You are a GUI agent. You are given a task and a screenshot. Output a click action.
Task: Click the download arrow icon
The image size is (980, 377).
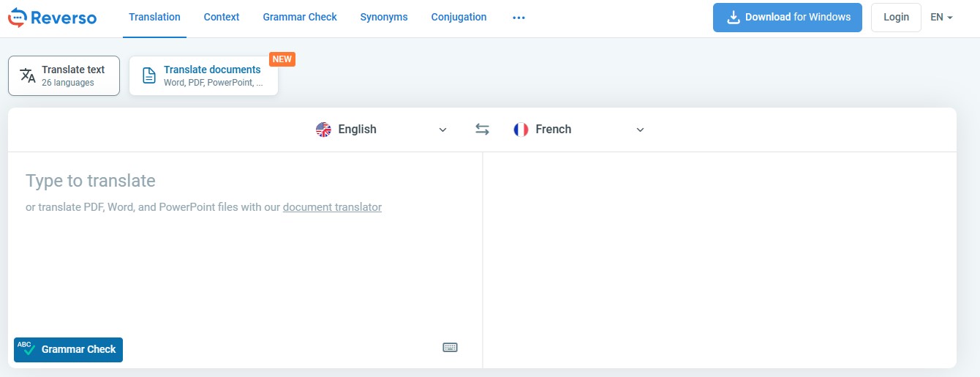(x=732, y=17)
